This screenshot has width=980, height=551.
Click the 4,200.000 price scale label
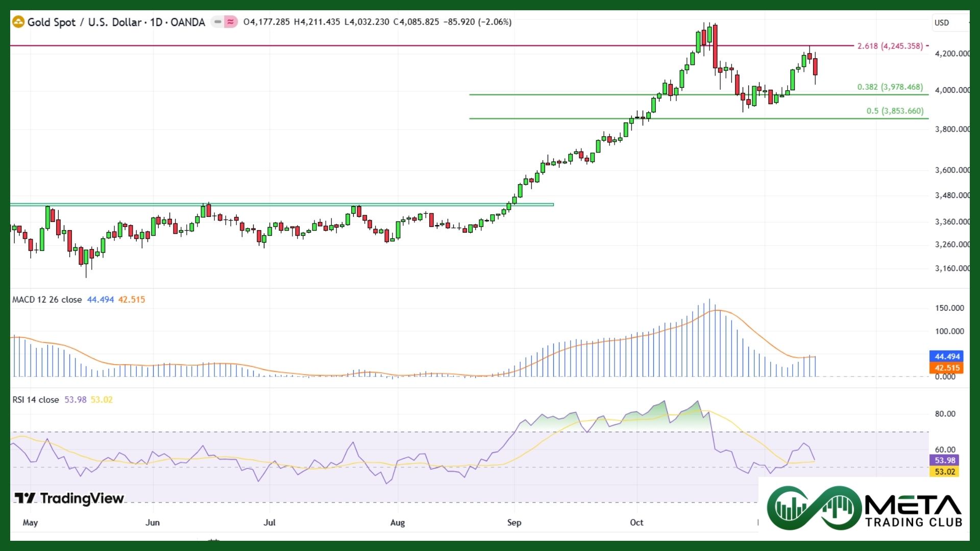point(952,54)
